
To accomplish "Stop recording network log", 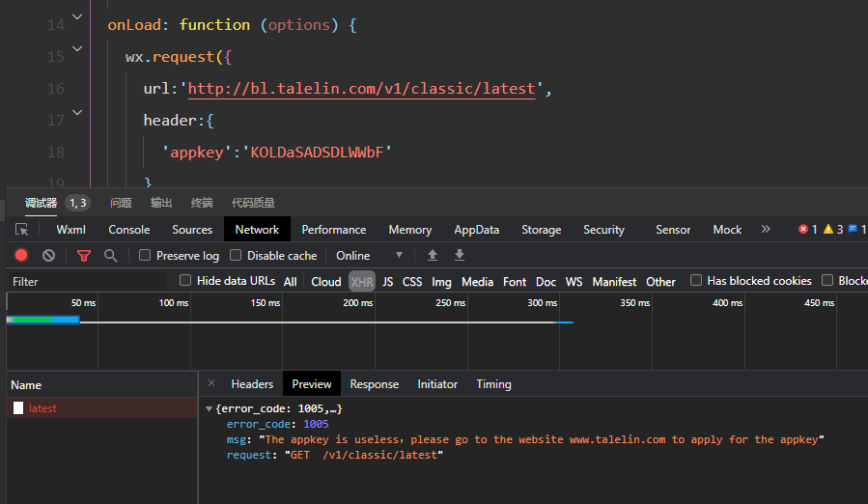I will pos(21,256).
